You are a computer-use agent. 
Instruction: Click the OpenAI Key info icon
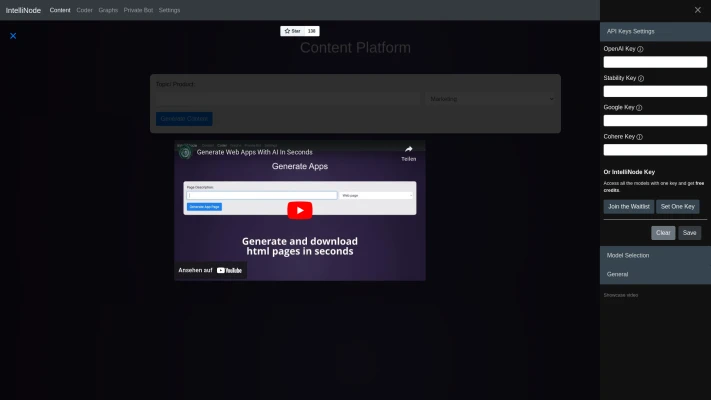(640, 49)
